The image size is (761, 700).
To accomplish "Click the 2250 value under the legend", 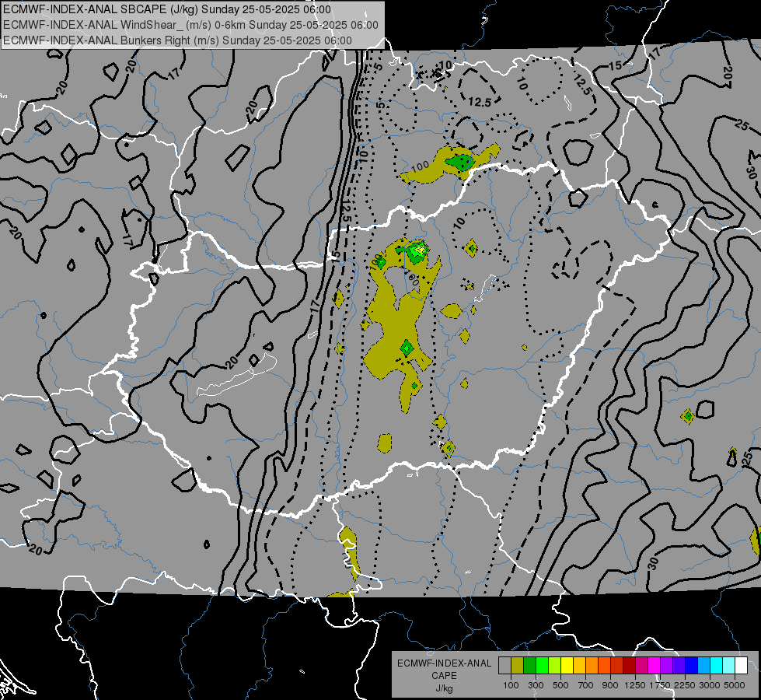I will click(686, 685).
